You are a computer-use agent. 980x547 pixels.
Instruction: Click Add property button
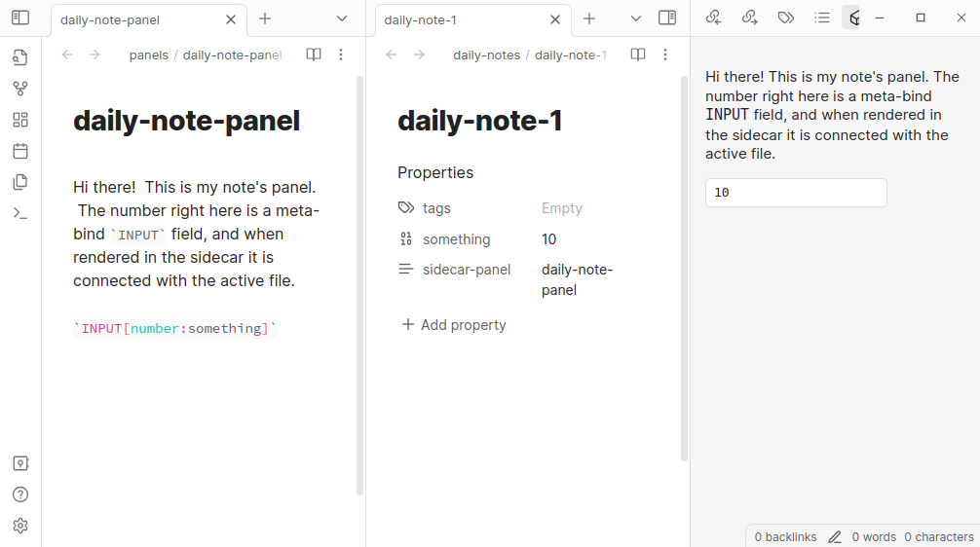coord(454,325)
